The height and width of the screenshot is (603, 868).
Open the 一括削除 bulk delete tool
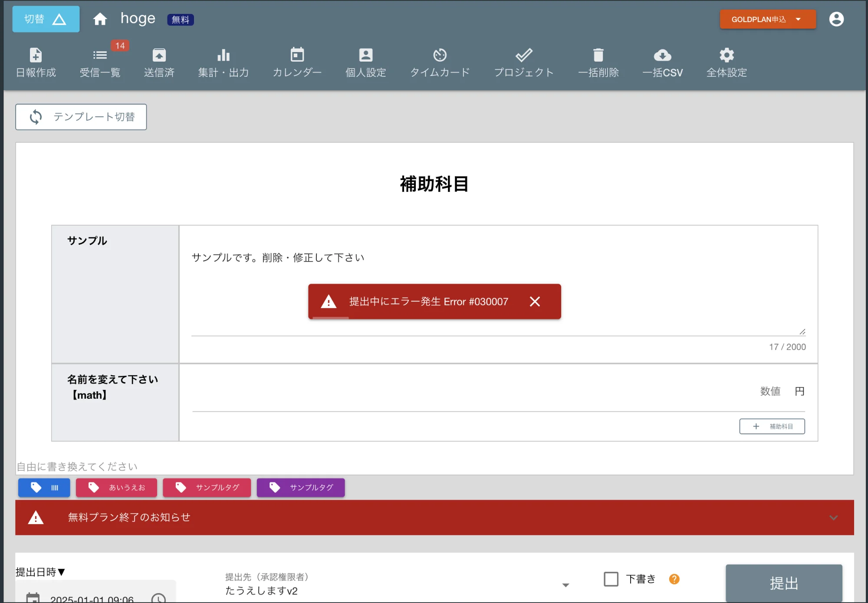coord(598,62)
